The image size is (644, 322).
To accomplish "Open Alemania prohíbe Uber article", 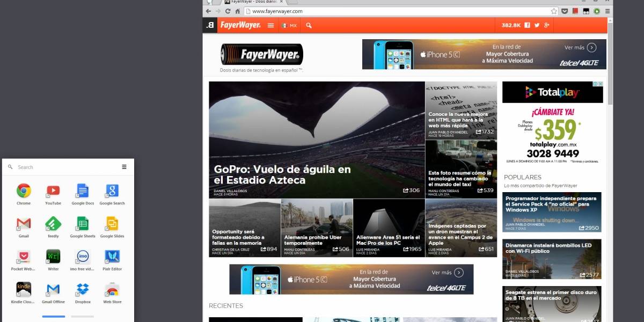I will tap(317, 228).
